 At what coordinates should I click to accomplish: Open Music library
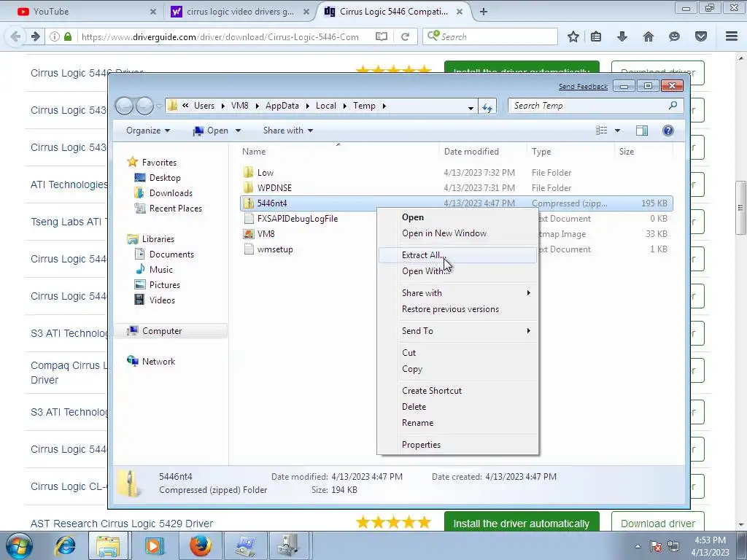pos(161,270)
